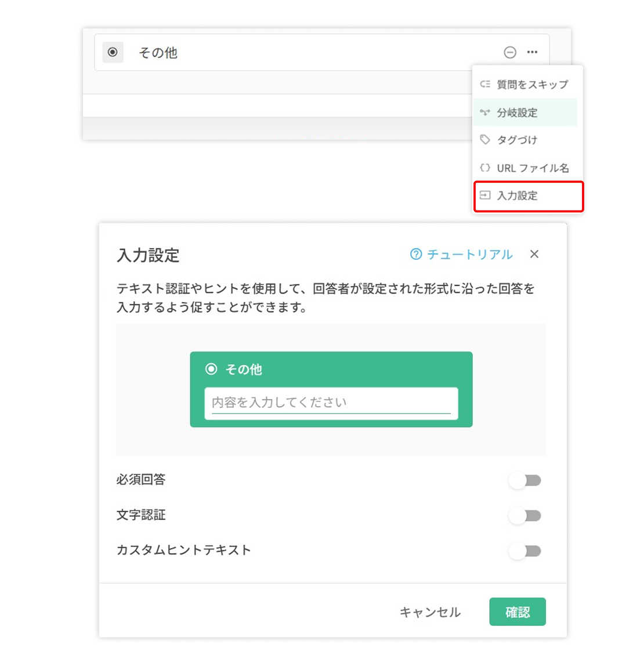Choose URL ファイル名 from the menu
Image resolution: width=644 pixels, height=670 pixels.
click(528, 168)
